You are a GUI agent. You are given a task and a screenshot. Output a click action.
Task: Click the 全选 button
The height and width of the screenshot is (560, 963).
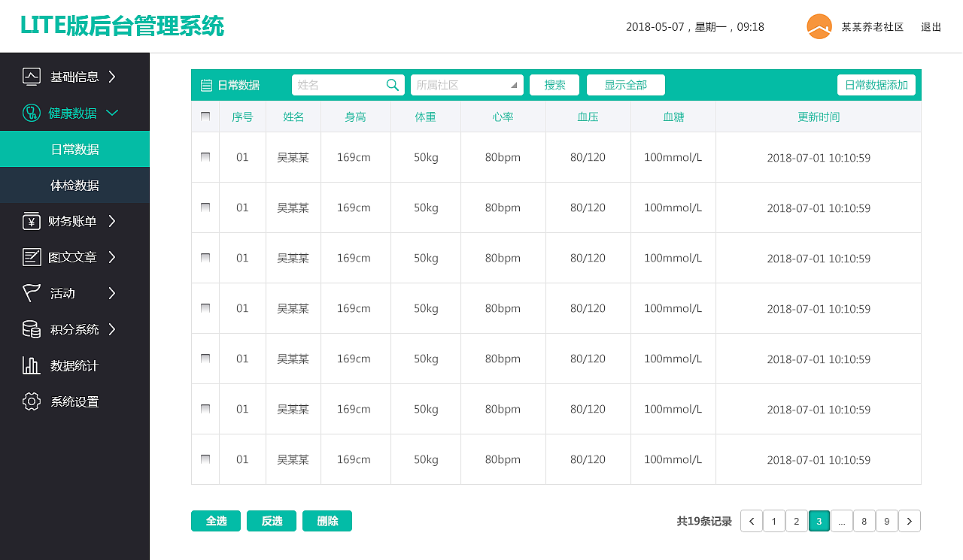coord(216,521)
